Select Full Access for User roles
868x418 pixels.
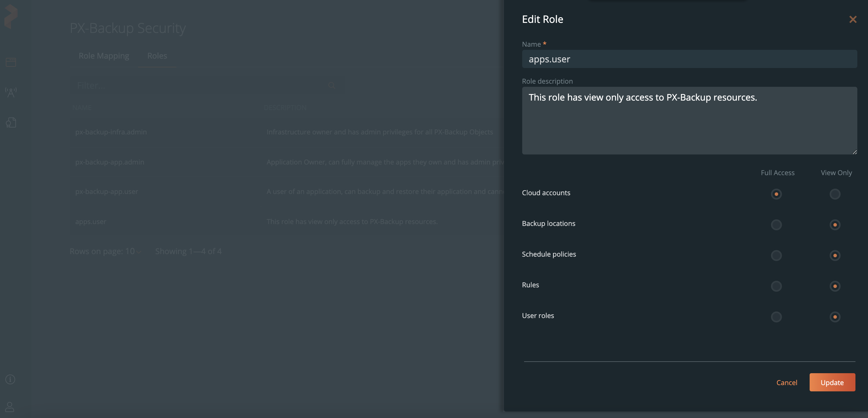click(x=776, y=317)
